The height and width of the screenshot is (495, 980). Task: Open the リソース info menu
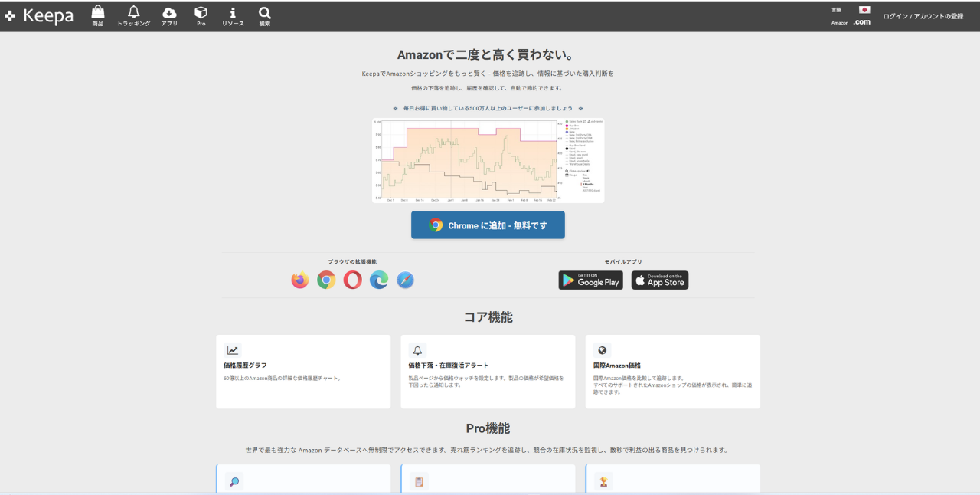tap(233, 15)
